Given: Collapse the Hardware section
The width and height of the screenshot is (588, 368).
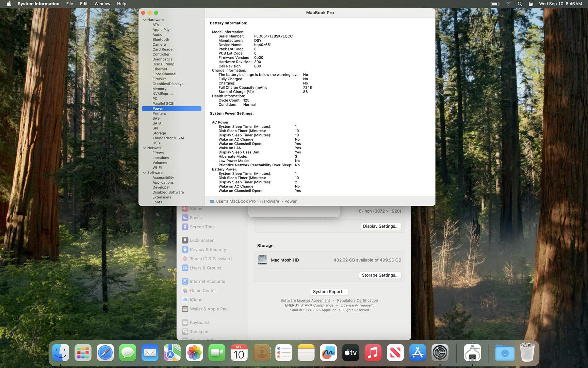Looking at the screenshot, I should pos(144,20).
